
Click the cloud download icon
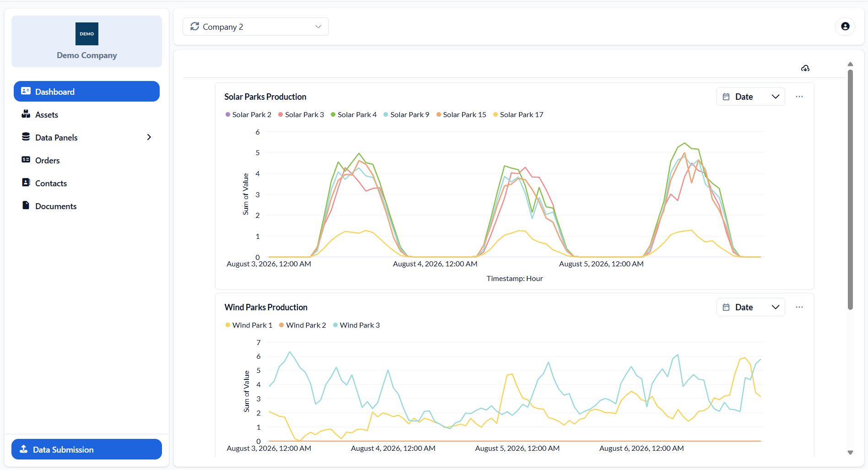coord(805,68)
